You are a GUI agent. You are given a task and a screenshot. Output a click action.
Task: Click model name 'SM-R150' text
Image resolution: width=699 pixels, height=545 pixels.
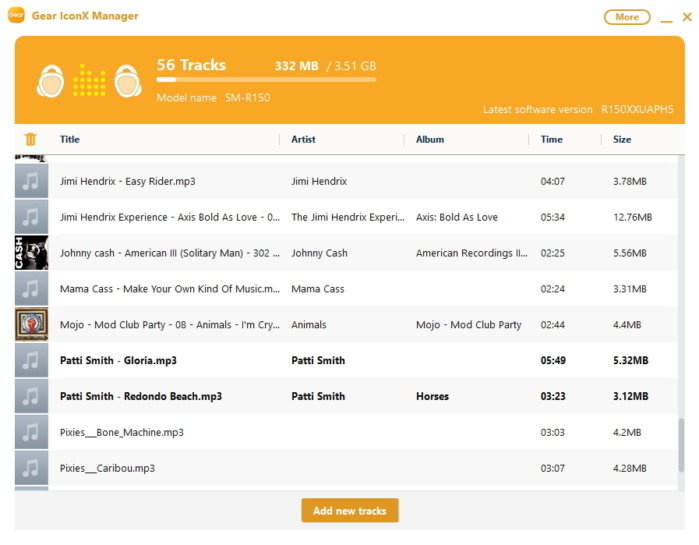point(247,98)
